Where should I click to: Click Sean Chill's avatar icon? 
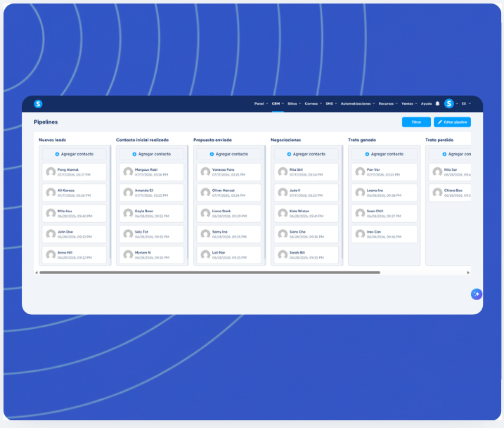coord(360,214)
